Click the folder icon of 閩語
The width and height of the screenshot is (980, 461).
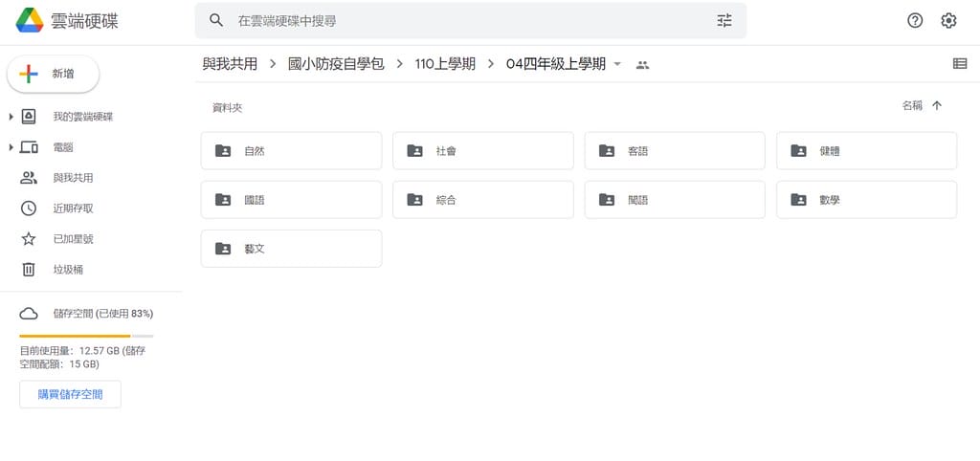click(607, 200)
